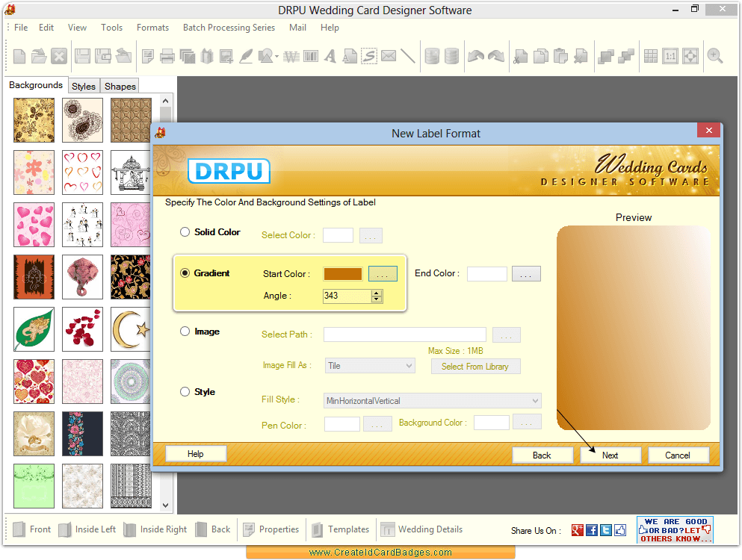Viewport: 742px width, 560px height.
Task: Decrease the gradient Angle with down arrow
Action: click(377, 299)
